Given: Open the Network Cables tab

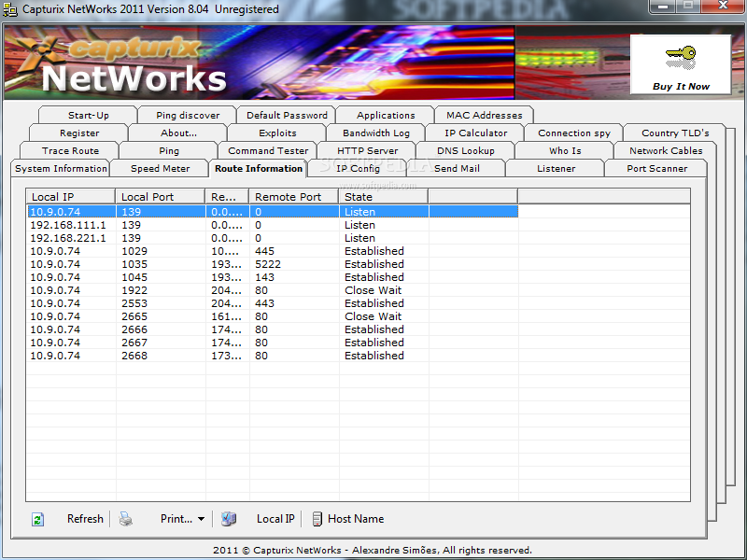Looking at the screenshot, I should (666, 150).
